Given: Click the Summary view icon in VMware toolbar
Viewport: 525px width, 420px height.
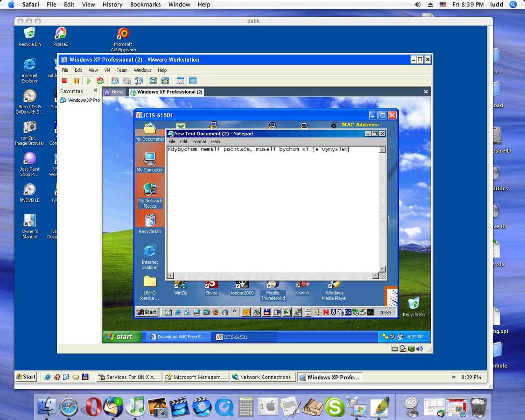Looking at the screenshot, I should pyautogui.click(x=181, y=81).
